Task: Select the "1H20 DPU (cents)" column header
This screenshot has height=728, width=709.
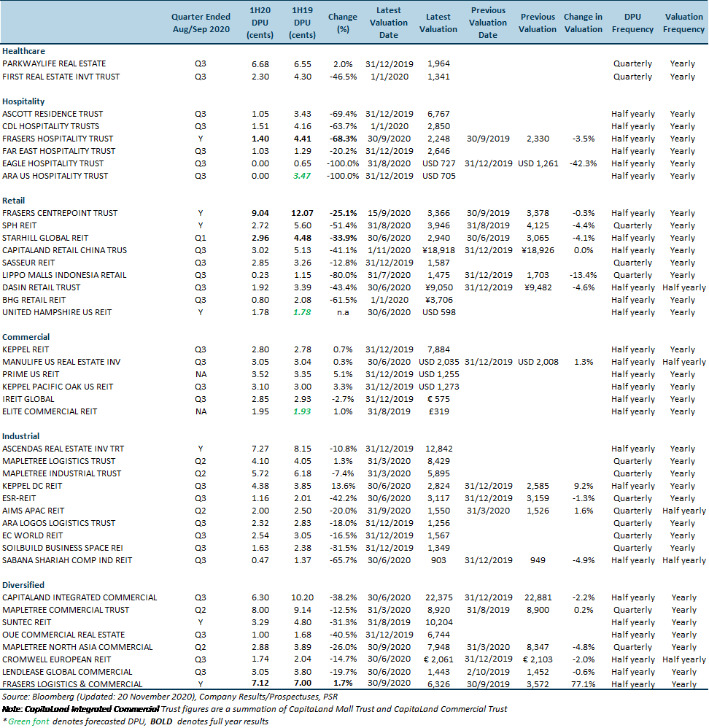Action: click(x=260, y=23)
